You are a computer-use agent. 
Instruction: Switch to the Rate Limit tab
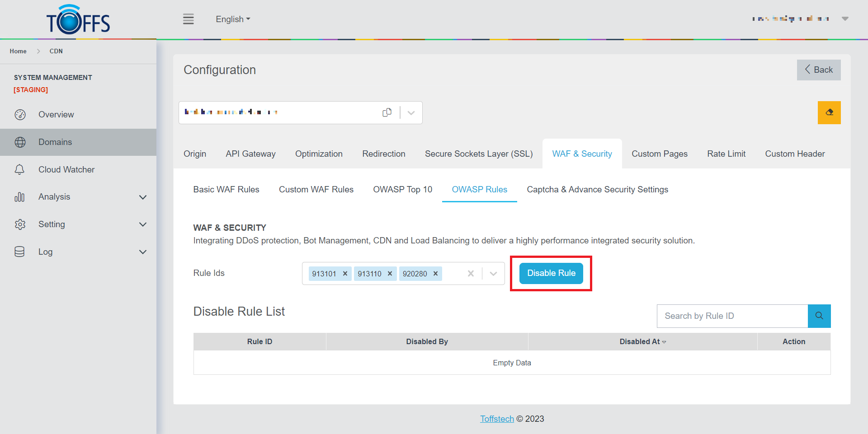[x=726, y=154]
